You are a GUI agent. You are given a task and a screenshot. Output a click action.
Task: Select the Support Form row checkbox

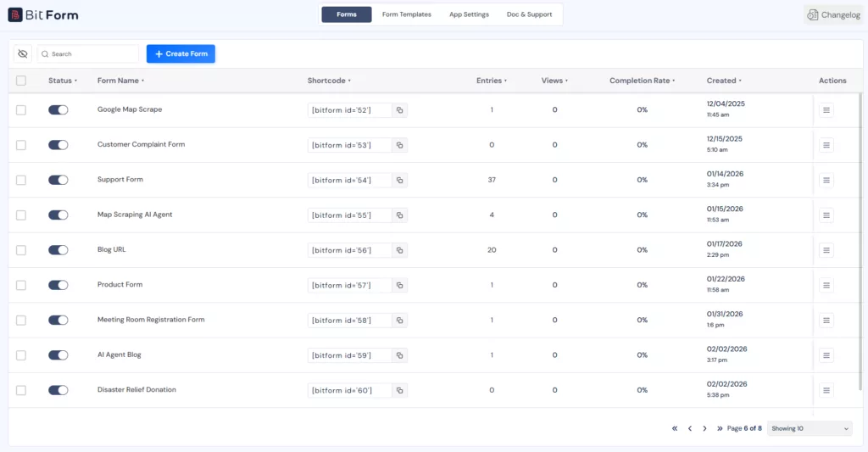point(21,180)
